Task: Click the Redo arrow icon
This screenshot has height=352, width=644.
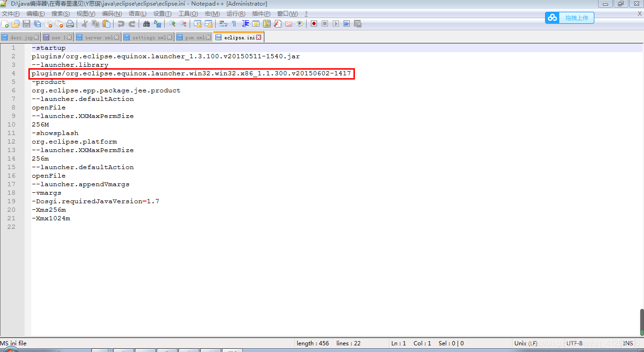Action: coord(132,24)
